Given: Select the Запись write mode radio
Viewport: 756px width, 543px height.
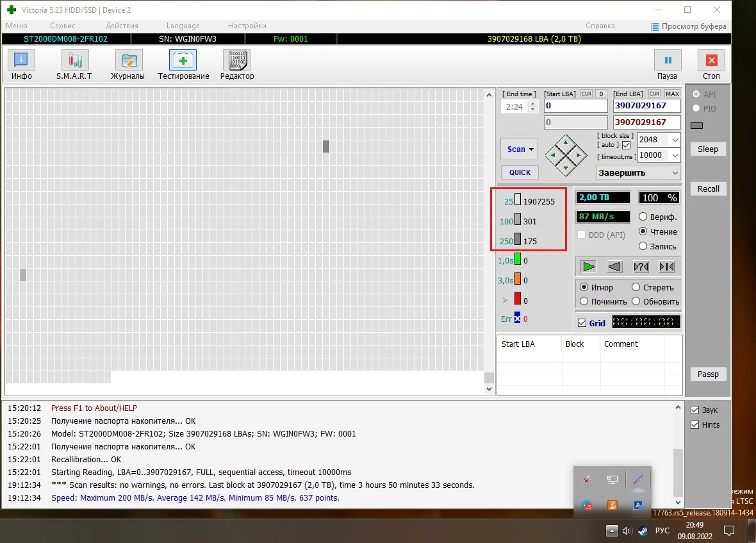Looking at the screenshot, I should [x=643, y=246].
